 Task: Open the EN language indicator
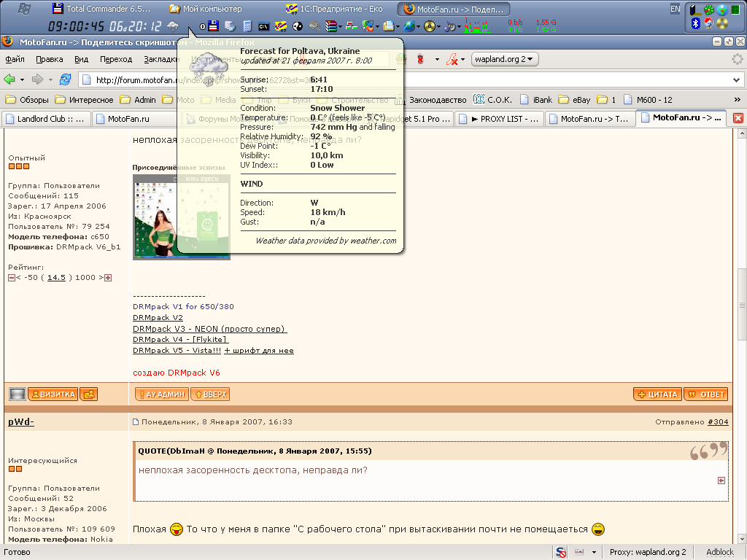click(x=675, y=9)
